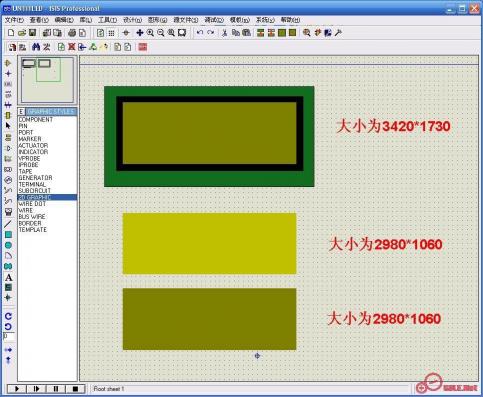This screenshot has height=397, width=483.
Task: Click the Cut scissors icon
Action: (x=225, y=33)
